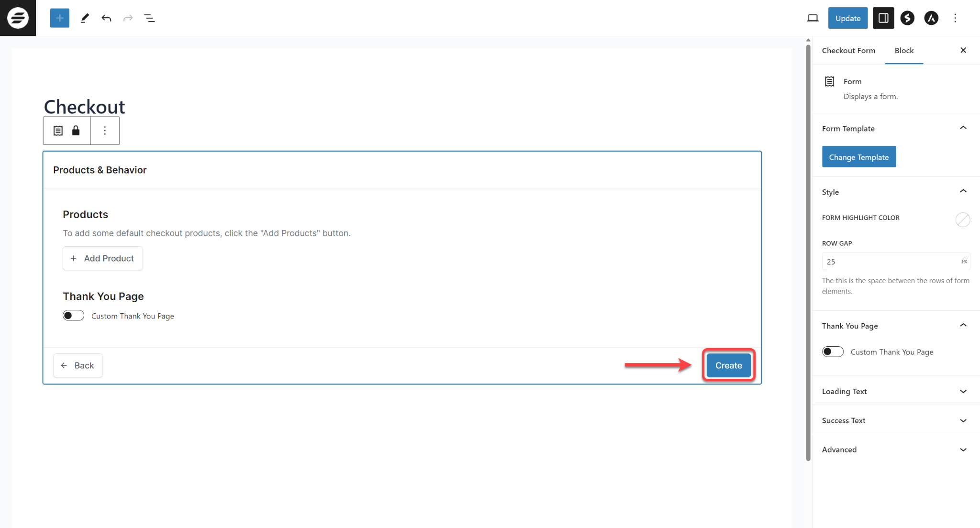This screenshot has height=528, width=980.
Task: Click the Create button
Action: pyautogui.click(x=728, y=365)
